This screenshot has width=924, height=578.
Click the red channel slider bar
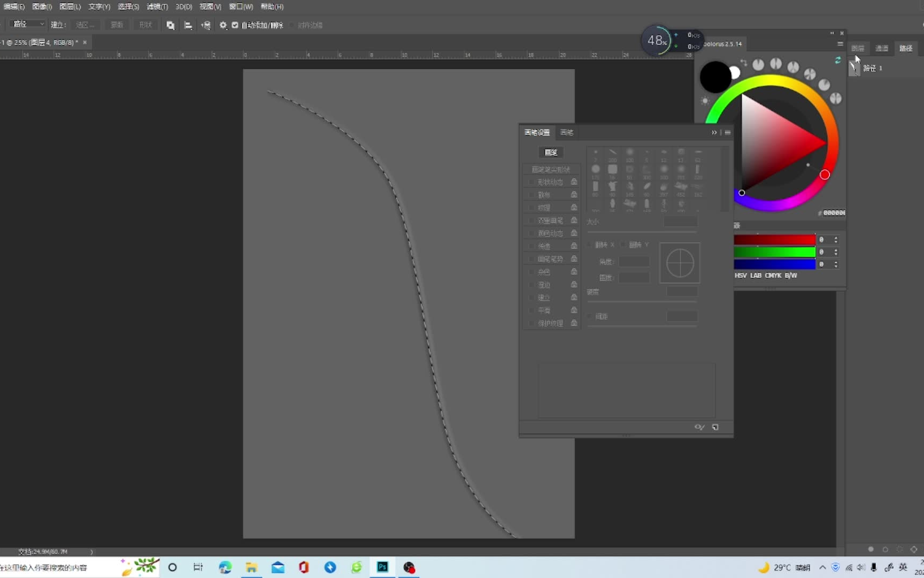(x=774, y=240)
